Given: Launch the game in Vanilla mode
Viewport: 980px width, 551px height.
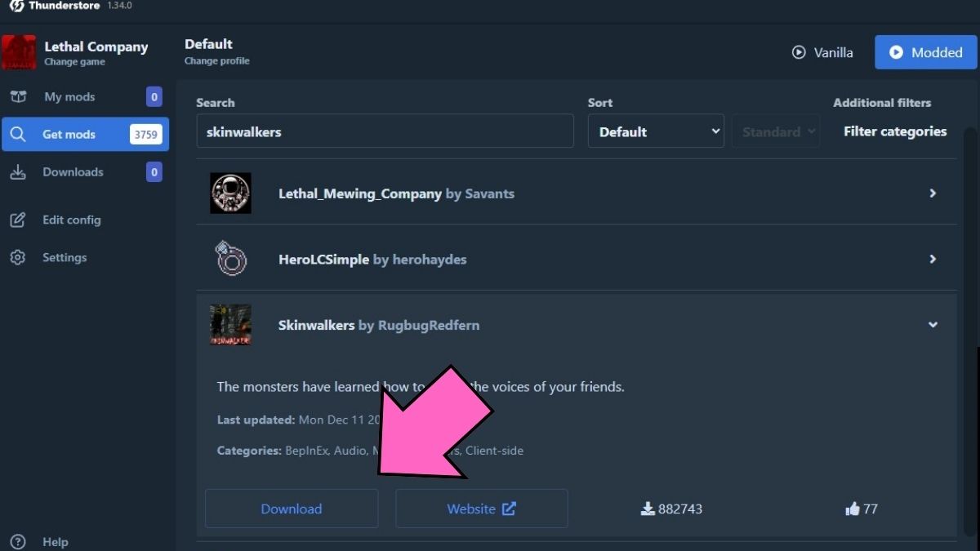Looking at the screenshot, I should pyautogui.click(x=822, y=52).
